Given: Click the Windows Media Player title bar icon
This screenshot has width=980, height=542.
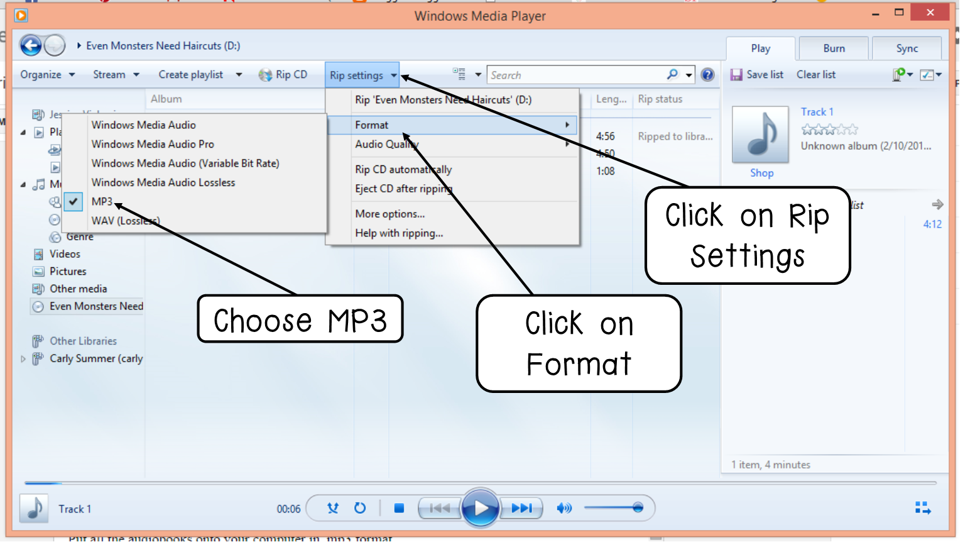Looking at the screenshot, I should point(21,15).
